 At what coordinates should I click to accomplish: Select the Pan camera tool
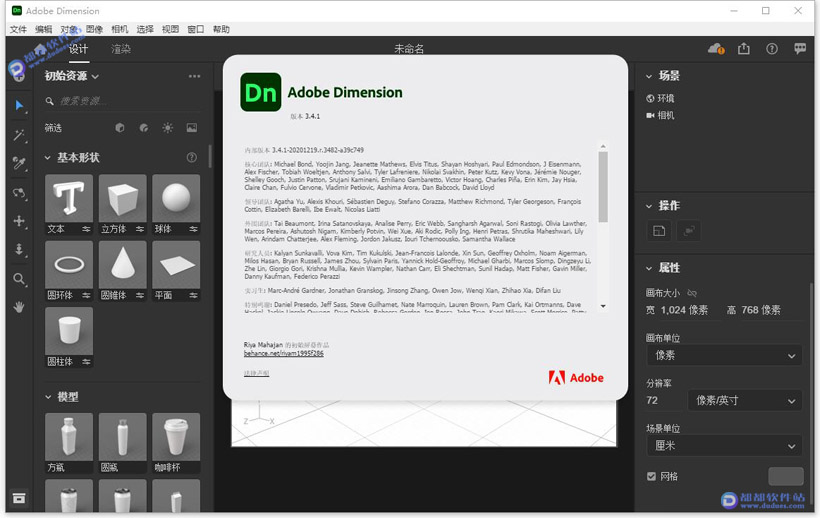tap(19, 221)
